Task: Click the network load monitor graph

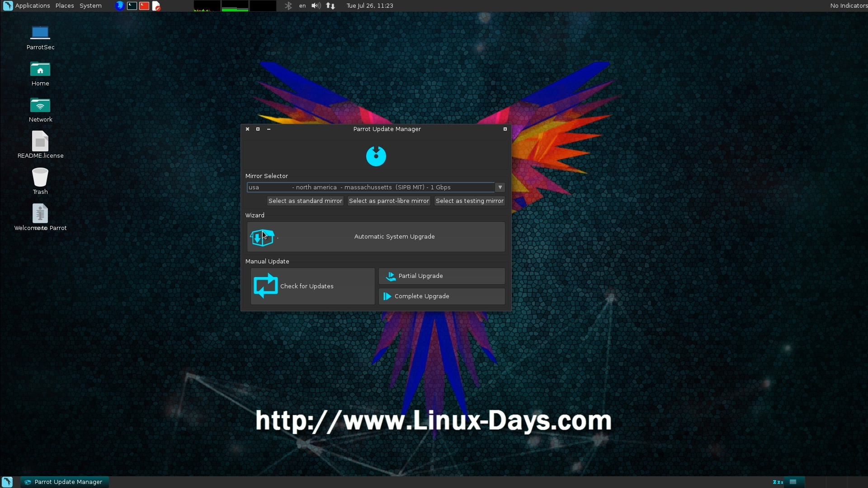Action: click(263, 6)
